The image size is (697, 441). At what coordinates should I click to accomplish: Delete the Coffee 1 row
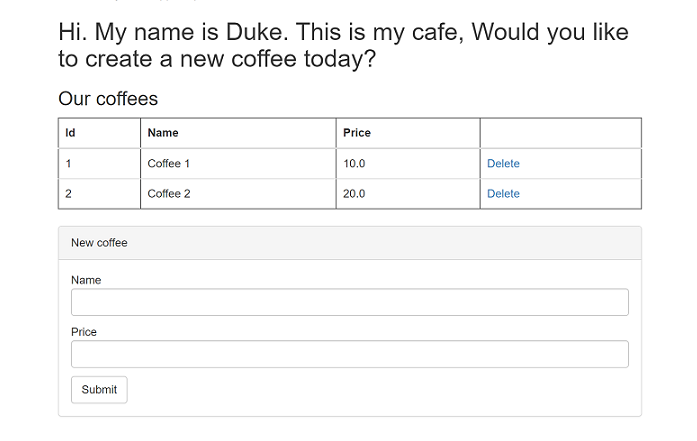pyautogui.click(x=503, y=164)
